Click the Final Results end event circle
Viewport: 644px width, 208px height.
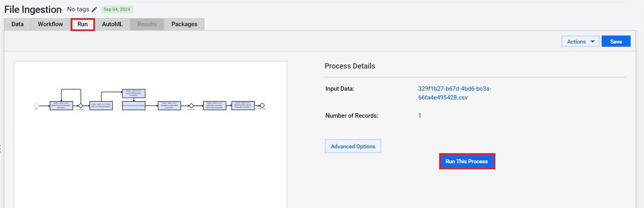pyautogui.click(x=262, y=106)
